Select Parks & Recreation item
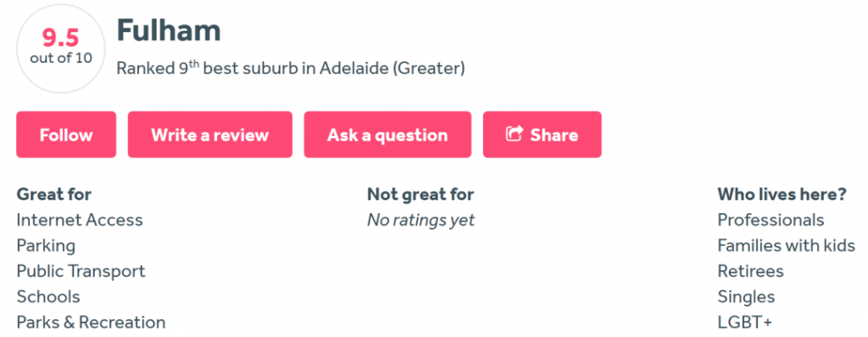This screenshot has width=868, height=337. pos(91,322)
